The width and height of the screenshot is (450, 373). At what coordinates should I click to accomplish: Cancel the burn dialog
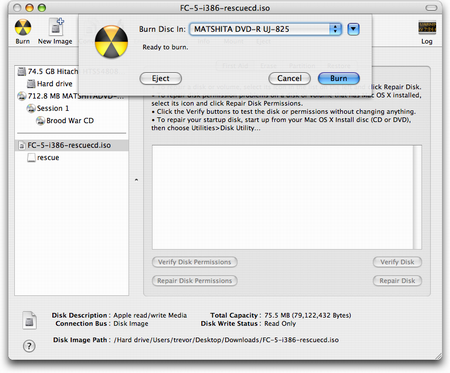[289, 78]
